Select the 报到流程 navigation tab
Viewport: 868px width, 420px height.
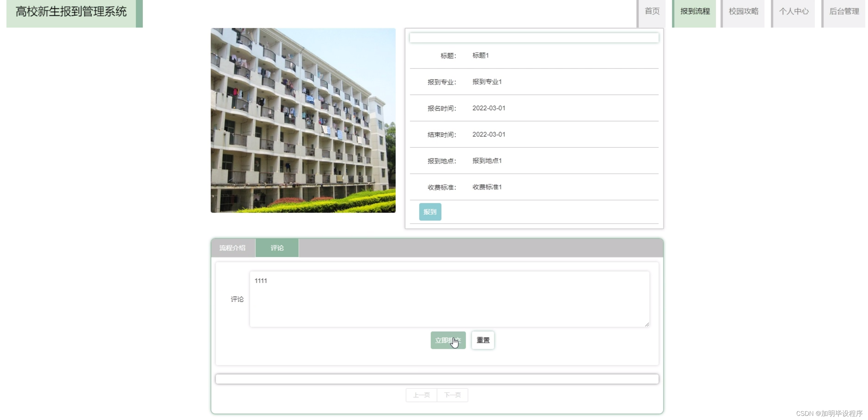[695, 11]
